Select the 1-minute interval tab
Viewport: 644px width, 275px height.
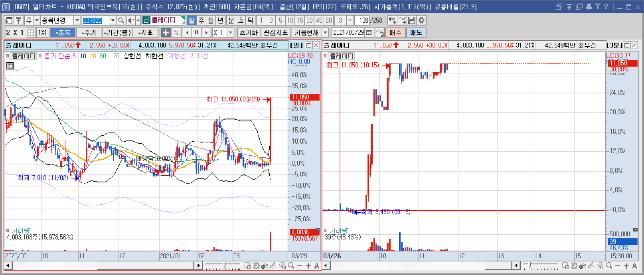[261, 20]
